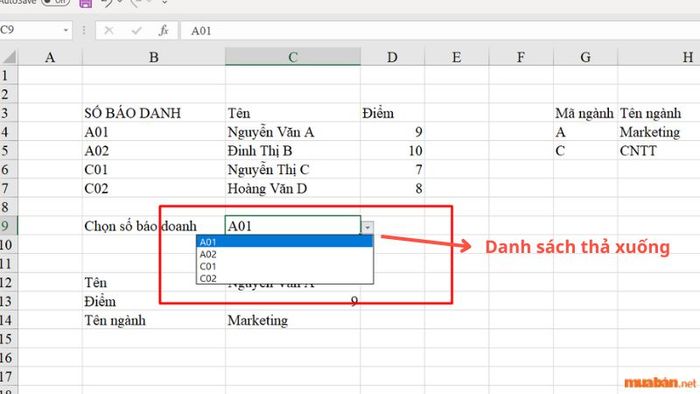The image size is (700, 394).
Task: Choose C01 in the dropdown list
Action: [x=285, y=266]
